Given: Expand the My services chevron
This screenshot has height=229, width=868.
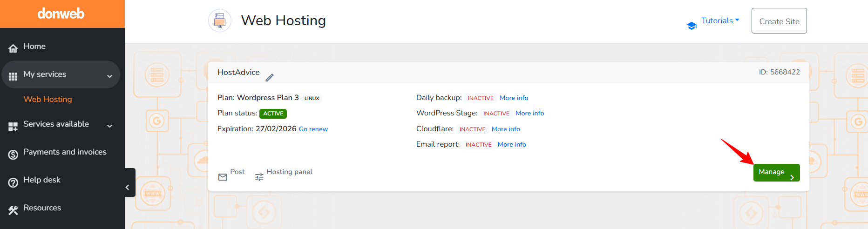Looking at the screenshot, I should point(110,76).
